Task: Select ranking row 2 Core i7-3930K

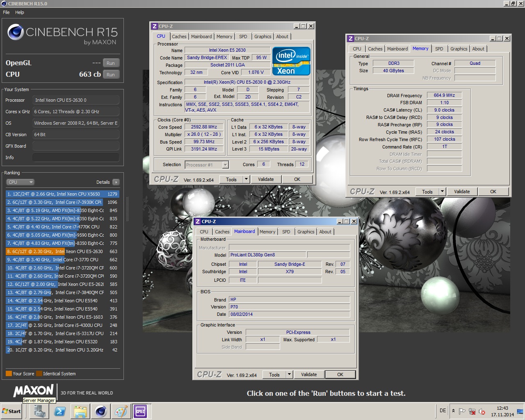Action: click(x=62, y=202)
